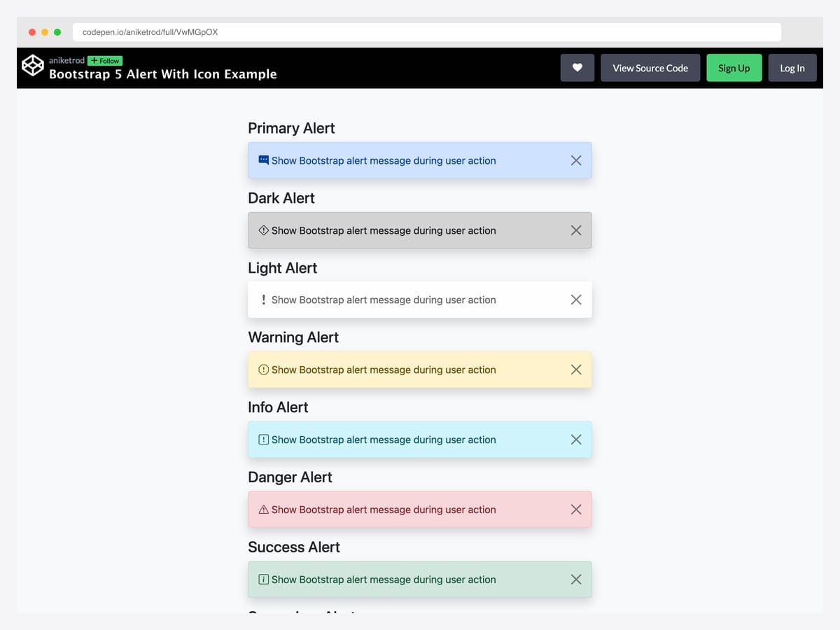840x630 pixels.
Task: Click the green Sign Up button
Action: pyautogui.click(x=734, y=68)
